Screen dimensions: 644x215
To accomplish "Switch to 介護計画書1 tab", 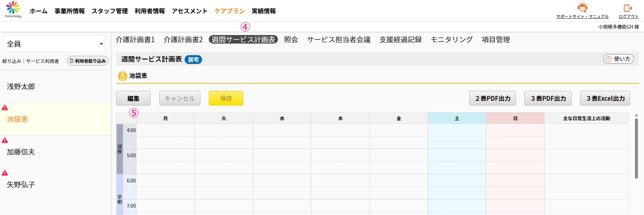I will pos(135,40).
